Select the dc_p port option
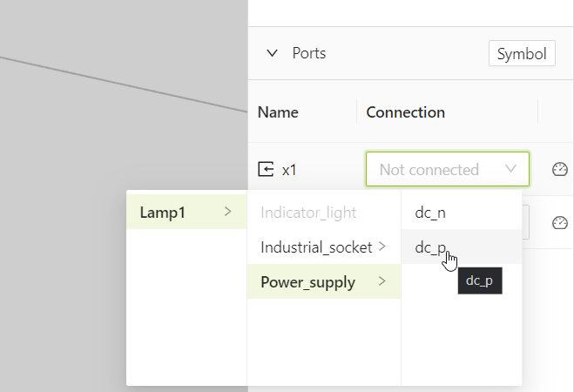 pyautogui.click(x=431, y=247)
